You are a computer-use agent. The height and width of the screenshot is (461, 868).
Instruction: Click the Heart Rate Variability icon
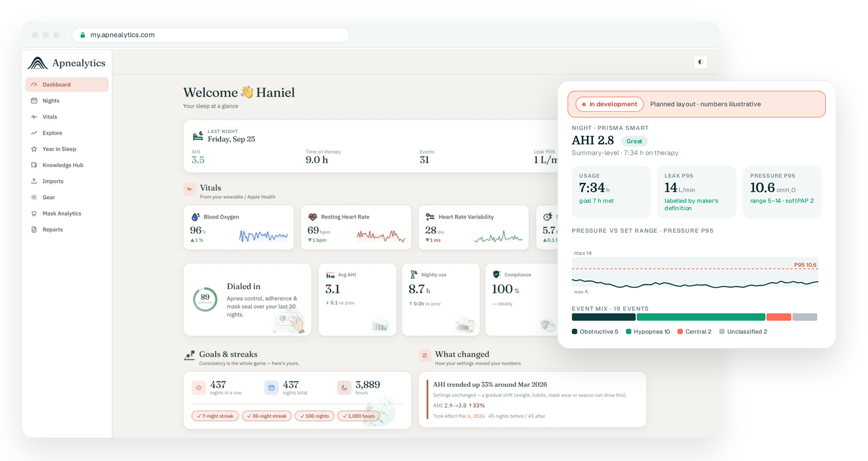click(x=430, y=217)
